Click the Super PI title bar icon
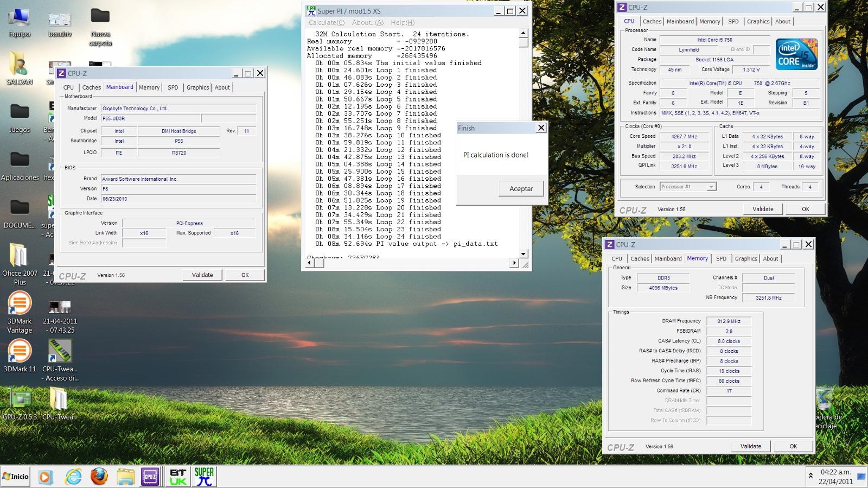868x488 pixels. pos(311,10)
